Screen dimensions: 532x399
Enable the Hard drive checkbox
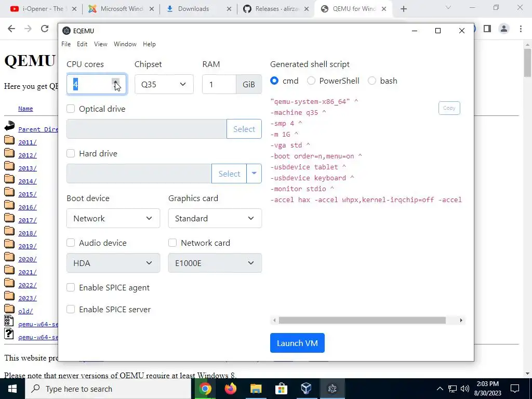[71, 153]
